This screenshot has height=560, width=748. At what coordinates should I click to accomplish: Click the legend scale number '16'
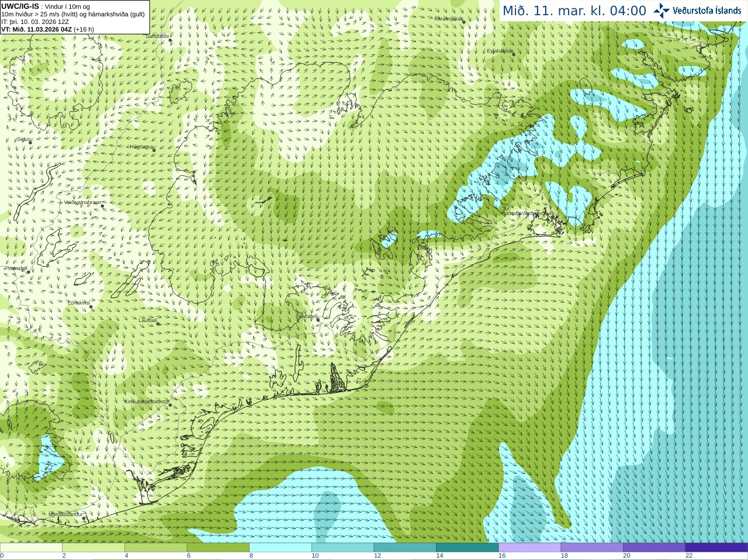click(502, 556)
